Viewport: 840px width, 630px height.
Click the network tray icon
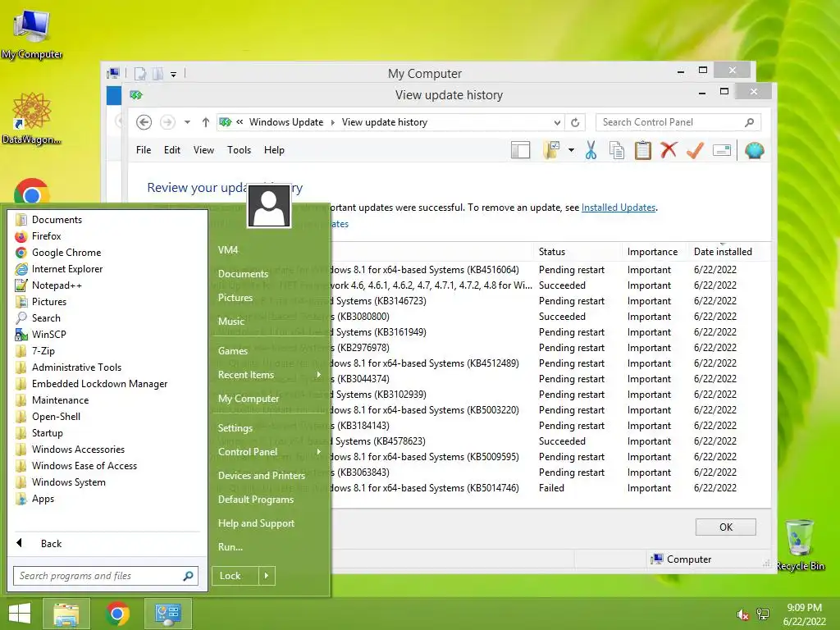pos(763,614)
